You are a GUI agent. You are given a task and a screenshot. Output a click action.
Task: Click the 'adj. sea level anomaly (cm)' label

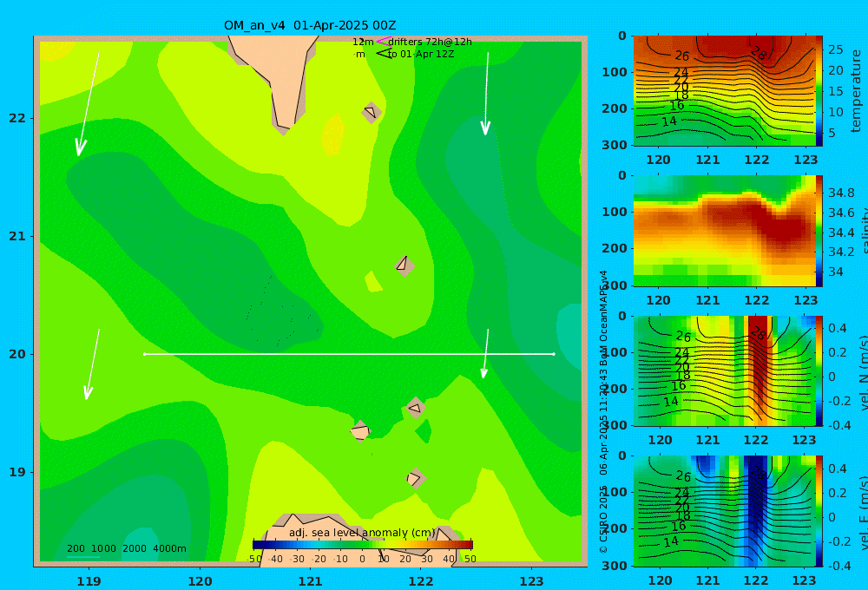(363, 533)
